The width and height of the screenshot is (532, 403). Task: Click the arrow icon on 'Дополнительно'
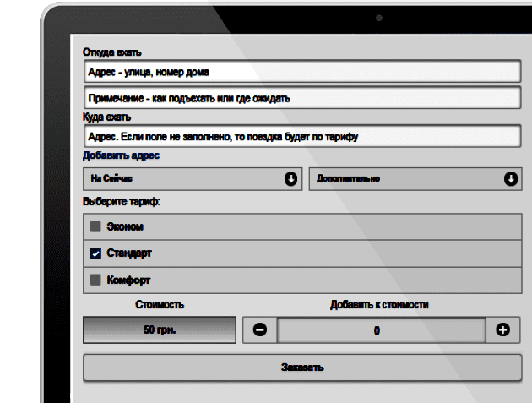click(x=510, y=179)
